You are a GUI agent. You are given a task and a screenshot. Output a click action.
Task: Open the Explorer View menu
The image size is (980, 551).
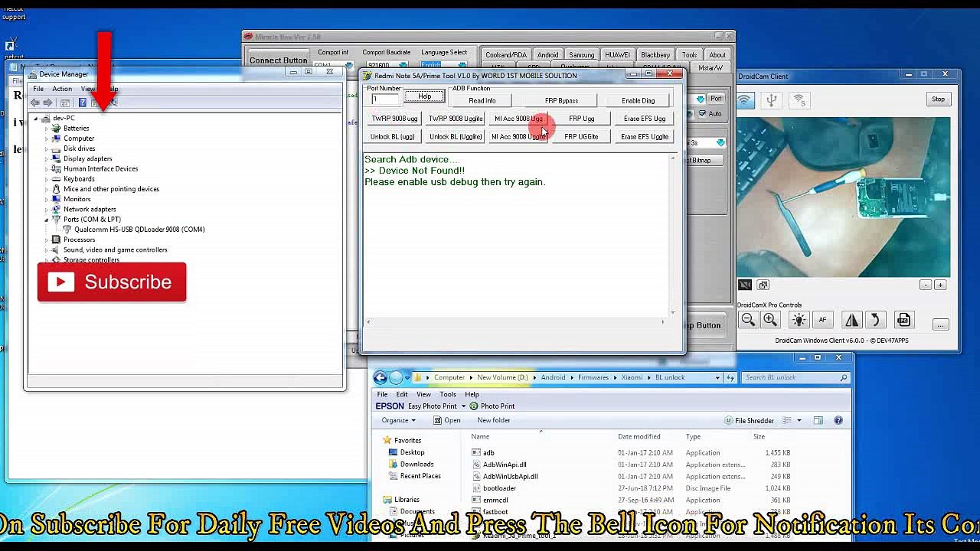tap(423, 394)
